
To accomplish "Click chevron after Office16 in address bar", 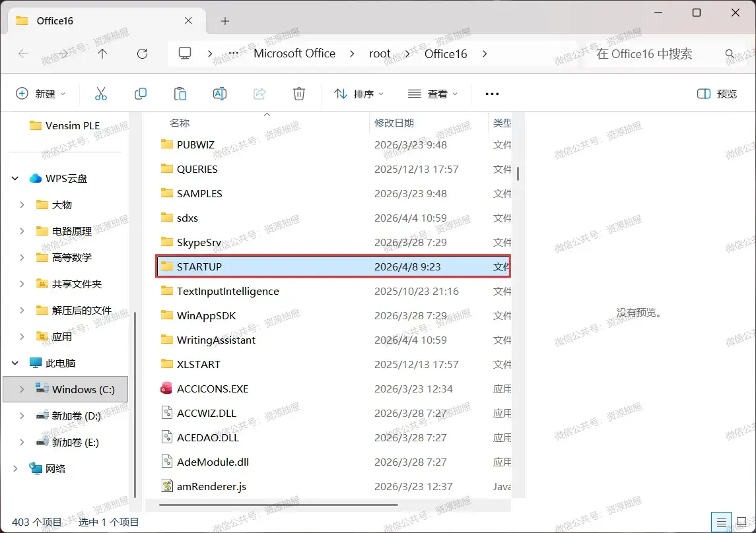I will [485, 53].
